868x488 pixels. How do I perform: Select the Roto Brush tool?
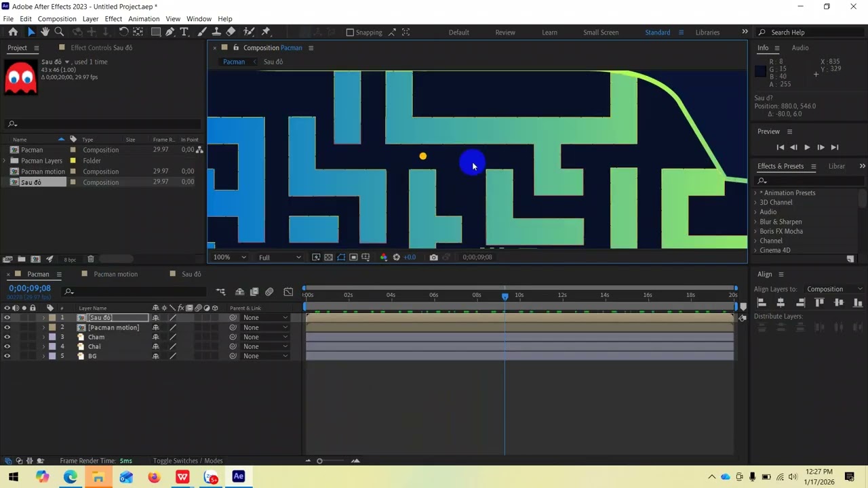pos(248,32)
